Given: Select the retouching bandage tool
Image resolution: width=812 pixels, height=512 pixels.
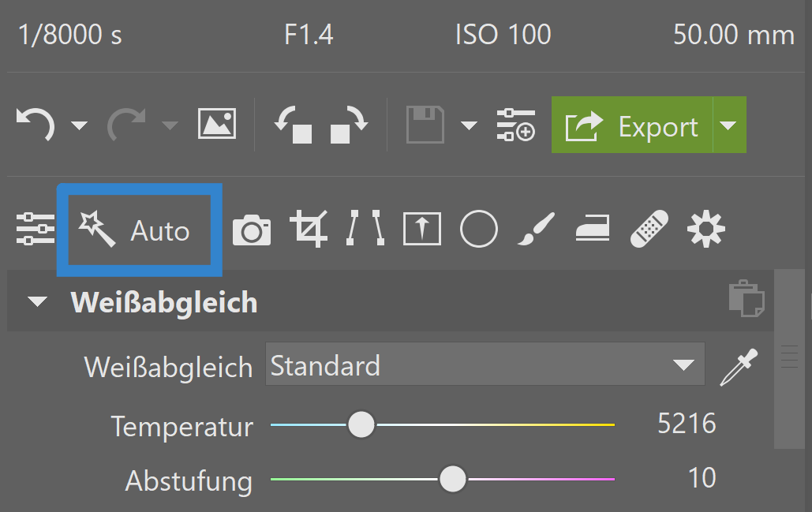Looking at the screenshot, I should (x=649, y=230).
